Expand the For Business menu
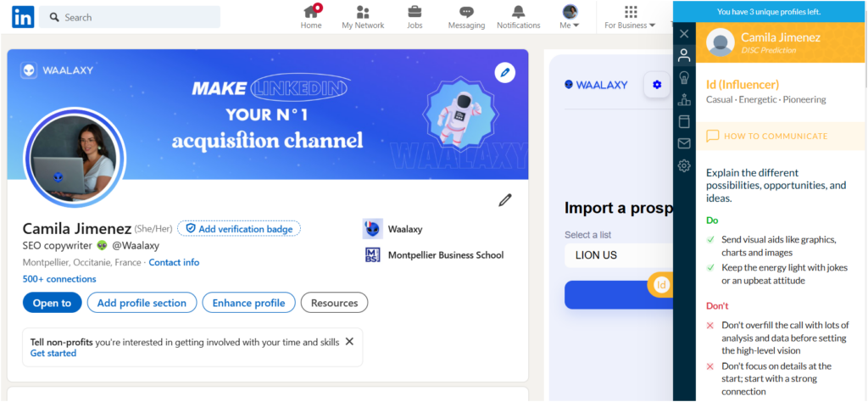The width and height of the screenshot is (868, 402). pyautogui.click(x=630, y=17)
